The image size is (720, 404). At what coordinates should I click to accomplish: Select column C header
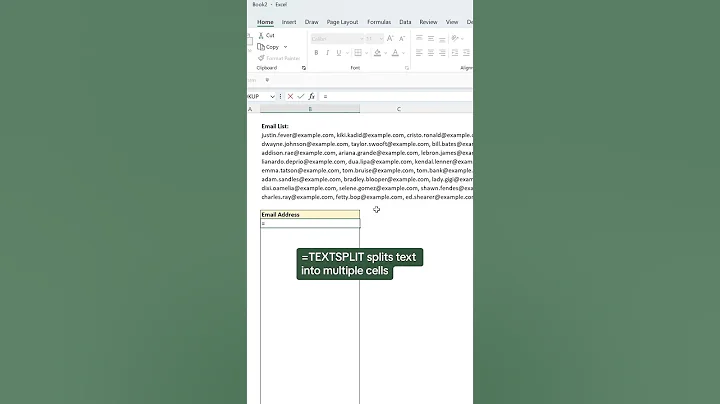[x=399, y=109]
